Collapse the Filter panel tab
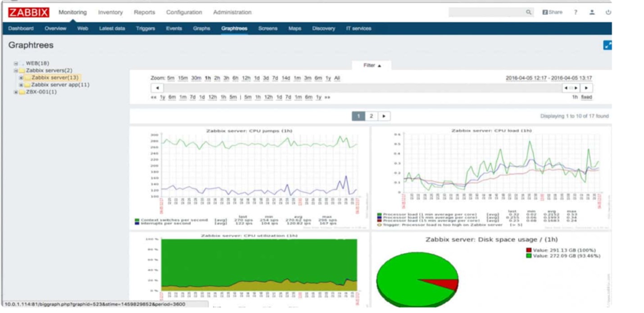Image resolution: width=644 pixels, height=313 pixels. [x=372, y=65]
